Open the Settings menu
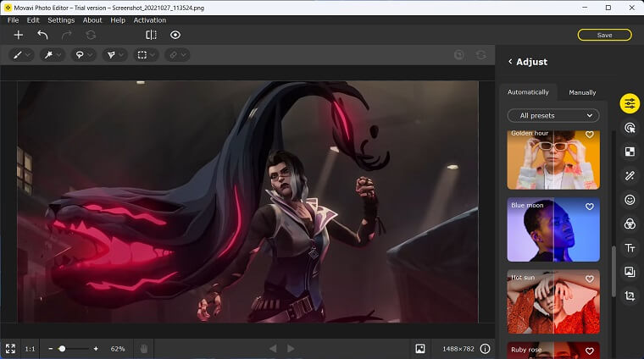The width and height of the screenshot is (644, 359). click(x=61, y=20)
